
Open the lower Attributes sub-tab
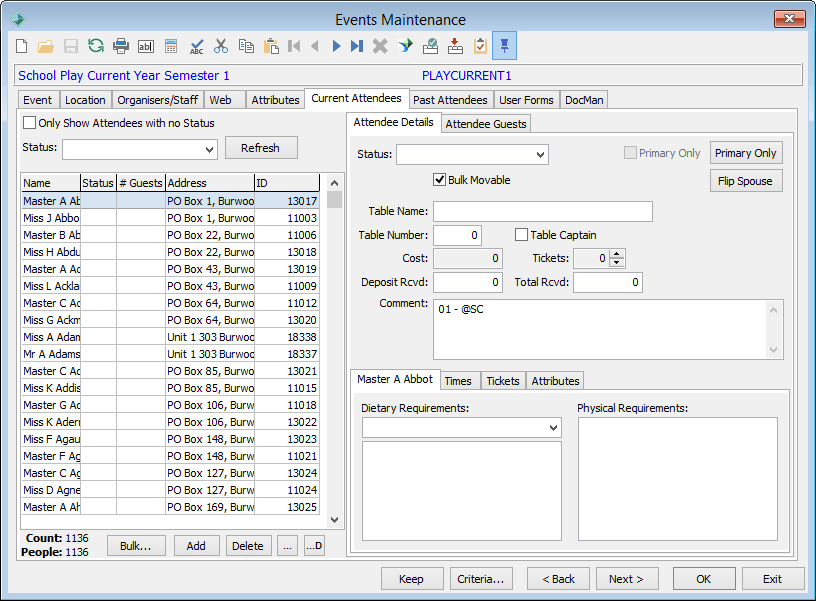555,381
